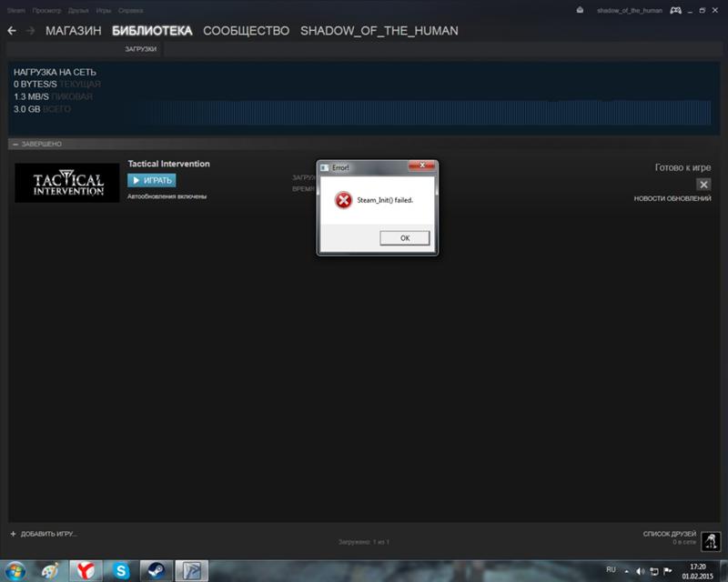
Task: Open the Справка menu
Action: tap(130, 10)
